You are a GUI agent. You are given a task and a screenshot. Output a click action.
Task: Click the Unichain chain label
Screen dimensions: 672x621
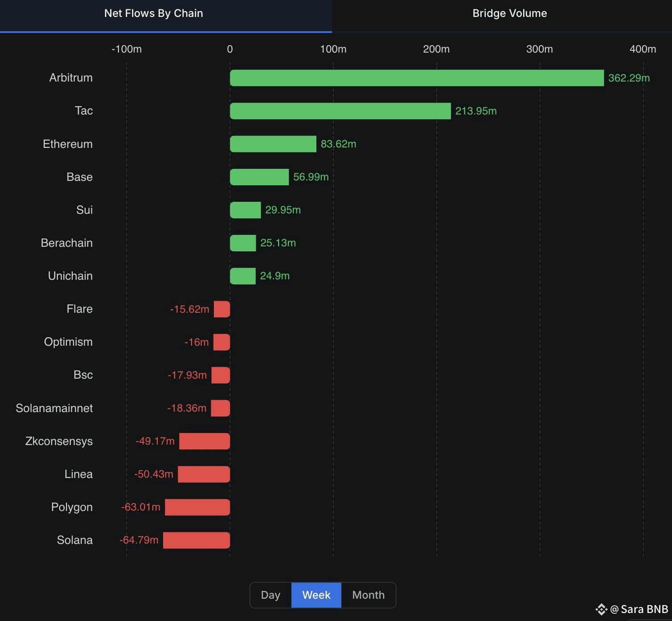[x=70, y=276]
